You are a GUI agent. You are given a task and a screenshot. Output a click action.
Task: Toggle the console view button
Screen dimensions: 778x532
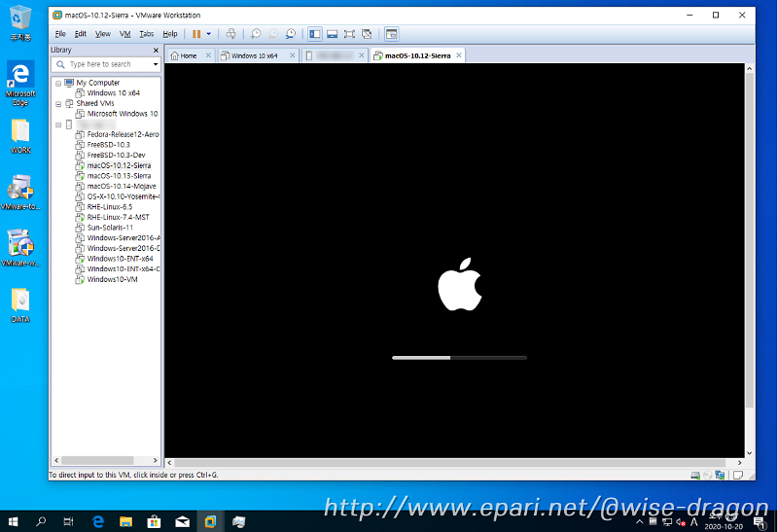(392, 34)
